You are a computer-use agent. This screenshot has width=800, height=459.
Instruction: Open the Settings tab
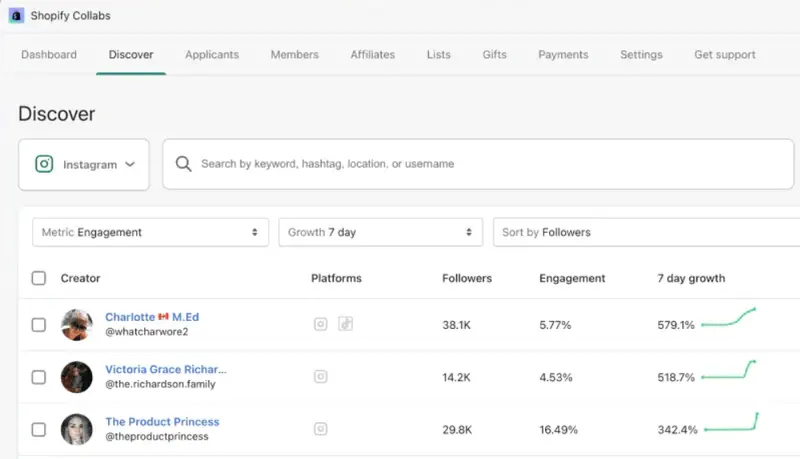point(641,55)
